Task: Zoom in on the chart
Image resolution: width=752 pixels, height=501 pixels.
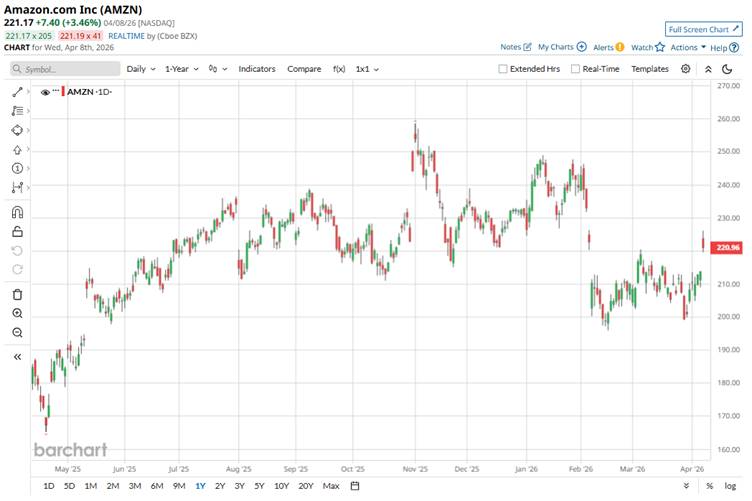Action: click(x=17, y=313)
